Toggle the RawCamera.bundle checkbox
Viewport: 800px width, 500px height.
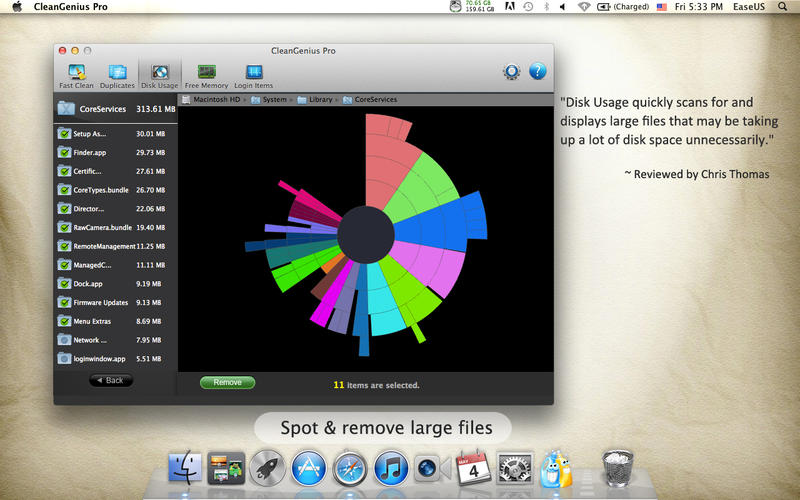click(x=64, y=228)
